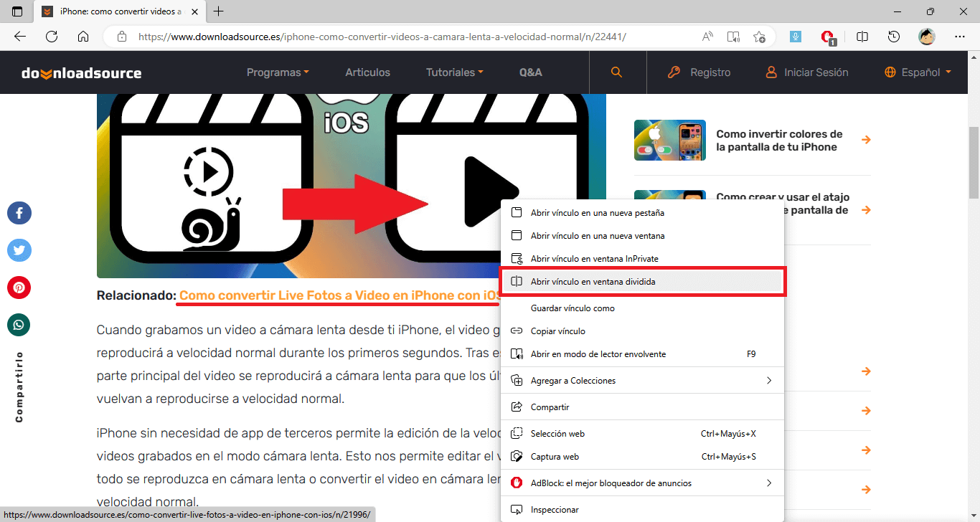The height and width of the screenshot is (522, 980).
Task: Share on Pinterest icon
Action: (19, 288)
